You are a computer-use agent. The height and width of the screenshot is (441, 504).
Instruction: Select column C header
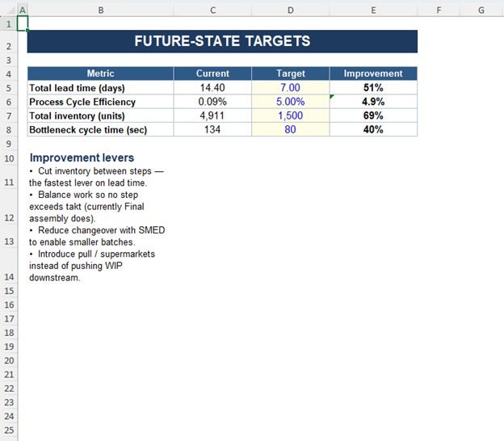click(x=212, y=10)
